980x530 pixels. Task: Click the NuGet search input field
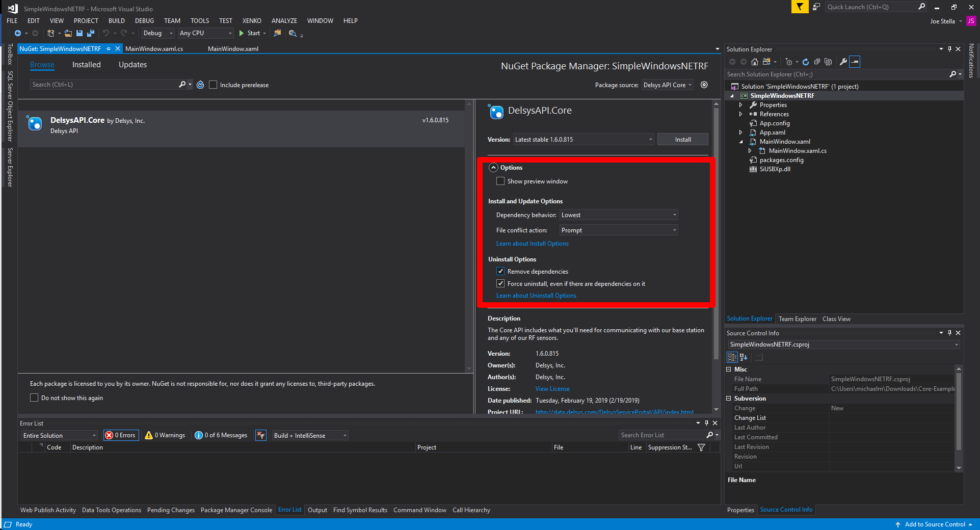click(x=103, y=85)
